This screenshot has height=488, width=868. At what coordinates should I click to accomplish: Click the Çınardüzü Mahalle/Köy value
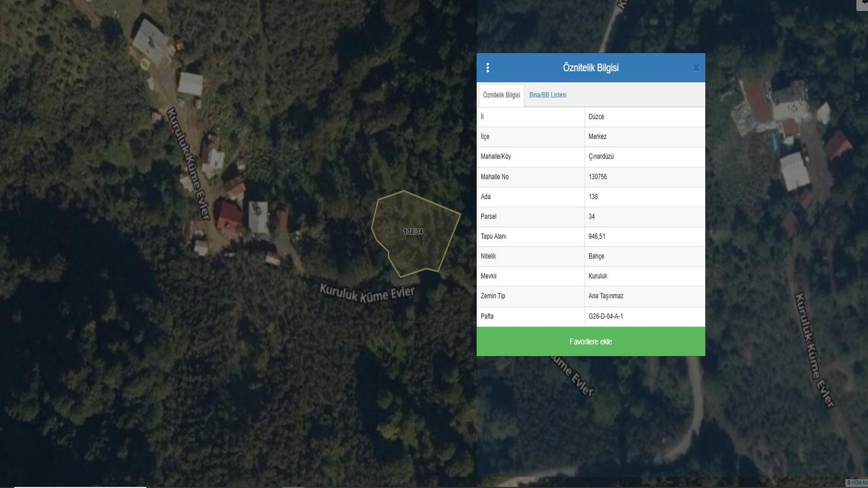pyautogui.click(x=601, y=157)
